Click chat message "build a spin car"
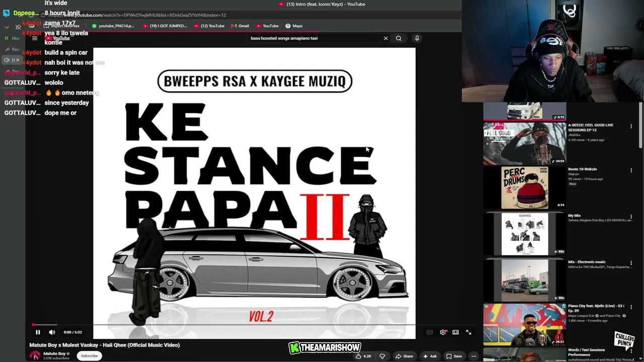The height and width of the screenshot is (362, 644). click(66, 52)
